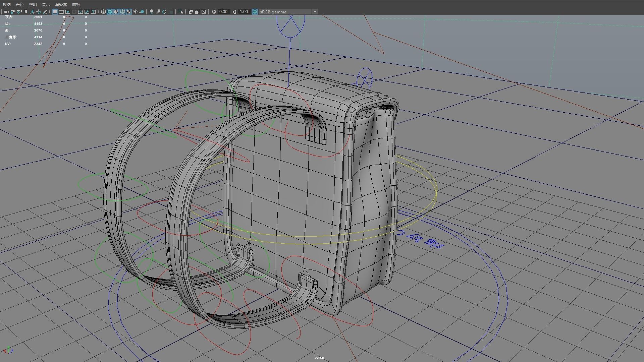Click isolate select icon

tap(180, 12)
